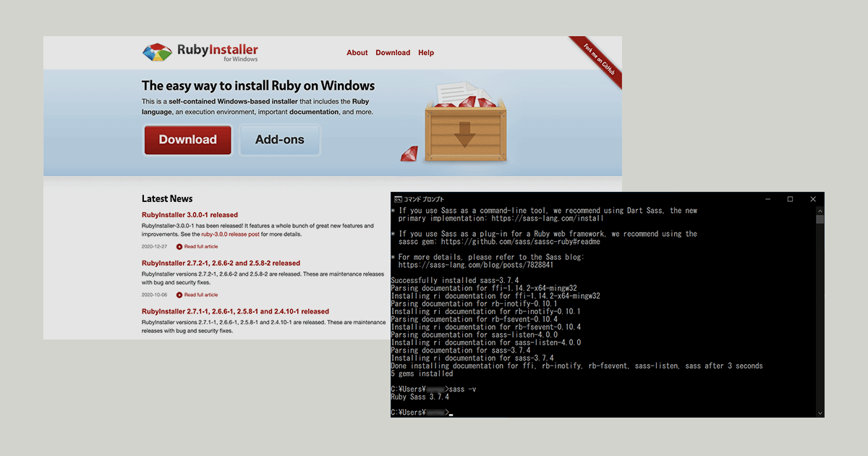Open RubyInstaller 2.7.1-1, 2.6.6-1 headline
This screenshot has height=456, width=868.
coord(235,311)
